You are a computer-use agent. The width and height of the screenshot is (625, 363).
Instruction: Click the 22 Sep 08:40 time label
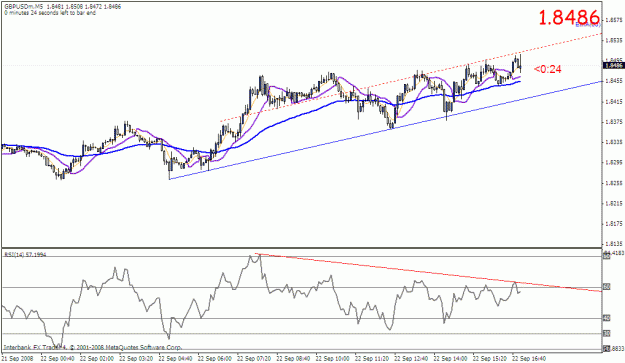click(293, 359)
